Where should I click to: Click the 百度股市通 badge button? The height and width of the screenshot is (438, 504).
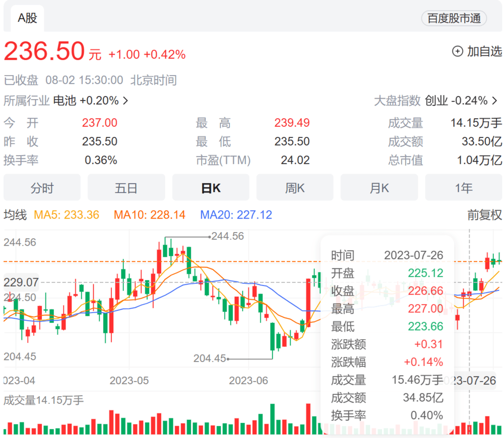click(x=454, y=19)
